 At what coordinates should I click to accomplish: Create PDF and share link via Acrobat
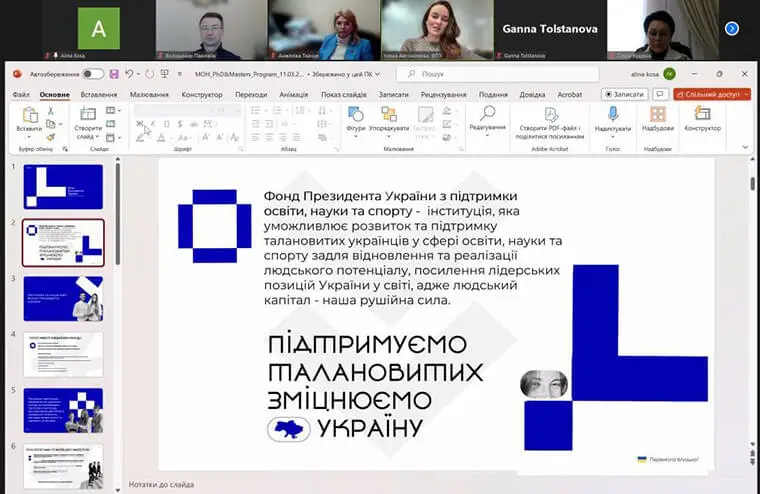pyautogui.click(x=550, y=124)
